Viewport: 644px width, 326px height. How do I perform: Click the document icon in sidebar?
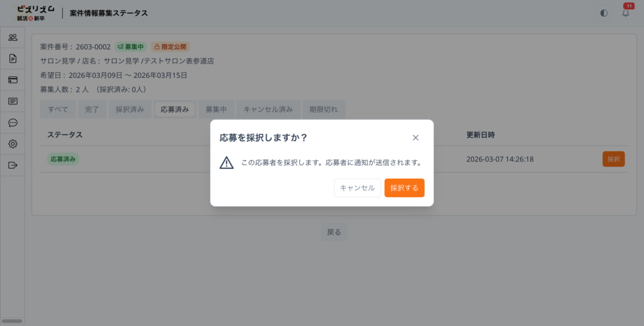pyautogui.click(x=13, y=59)
